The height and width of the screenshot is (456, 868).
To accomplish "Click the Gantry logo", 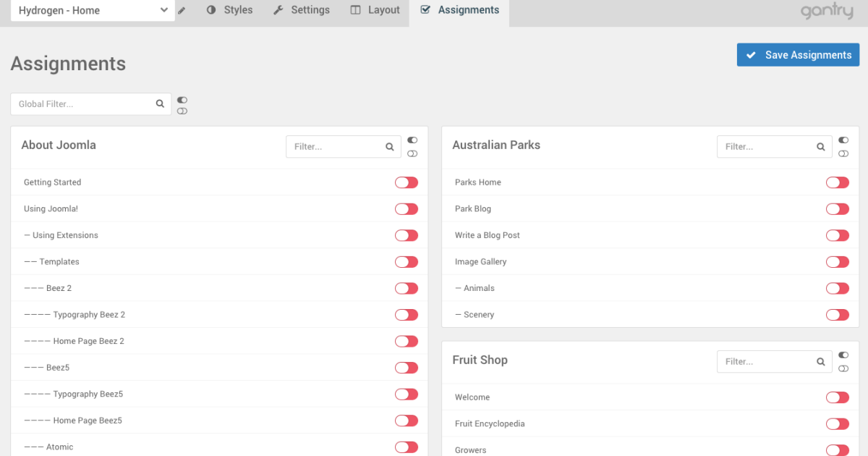I will pos(827,11).
